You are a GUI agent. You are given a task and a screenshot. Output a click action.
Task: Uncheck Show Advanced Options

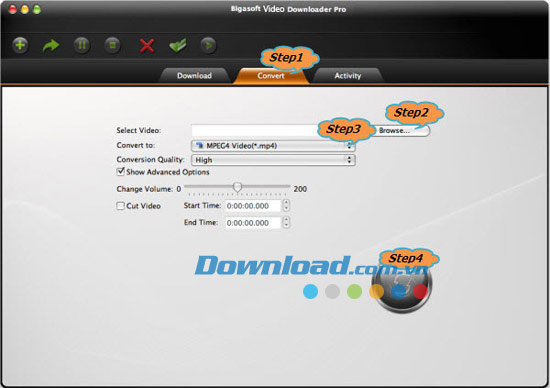[121, 172]
